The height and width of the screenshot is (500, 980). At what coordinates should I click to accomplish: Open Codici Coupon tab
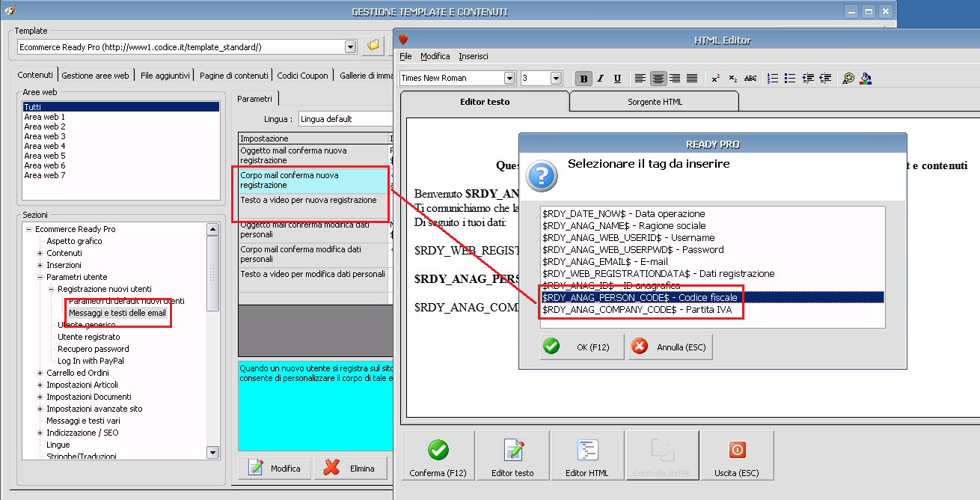(x=302, y=76)
